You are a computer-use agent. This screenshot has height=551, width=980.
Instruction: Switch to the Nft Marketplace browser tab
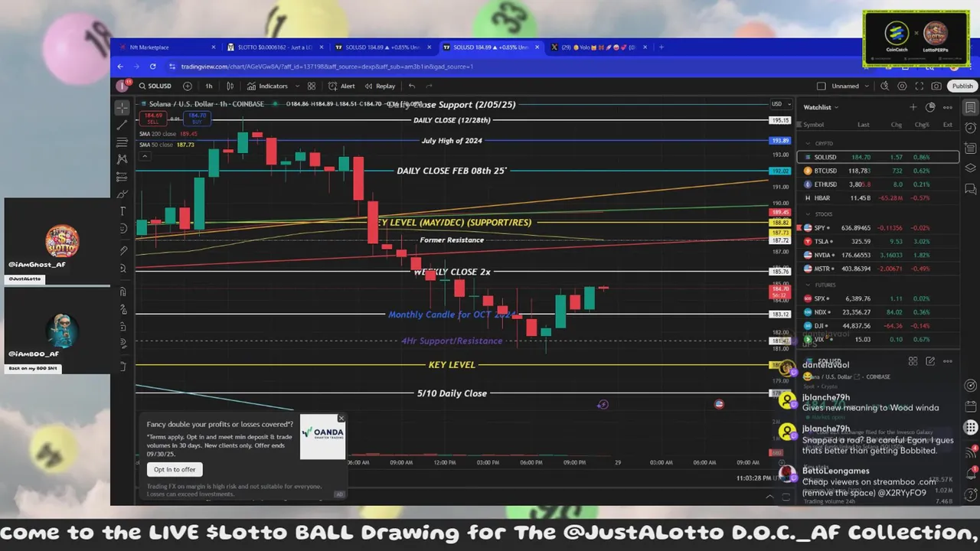pos(165,47)
